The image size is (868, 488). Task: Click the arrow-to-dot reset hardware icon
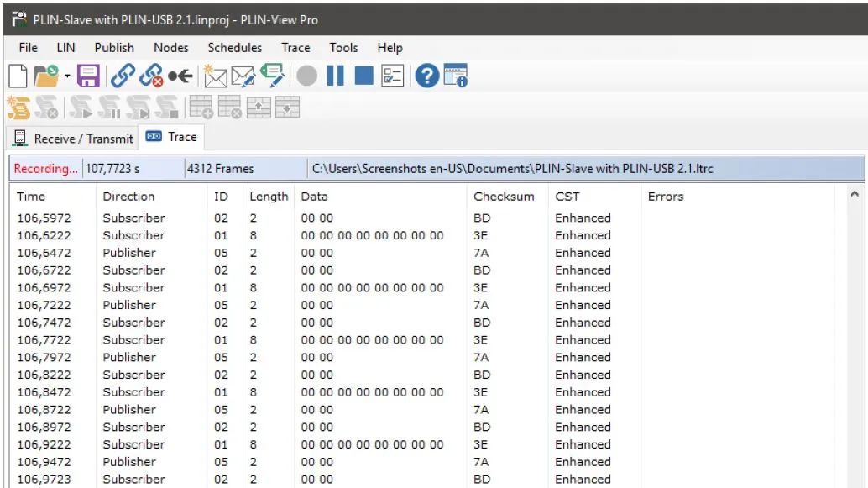[x=180, y=76]
